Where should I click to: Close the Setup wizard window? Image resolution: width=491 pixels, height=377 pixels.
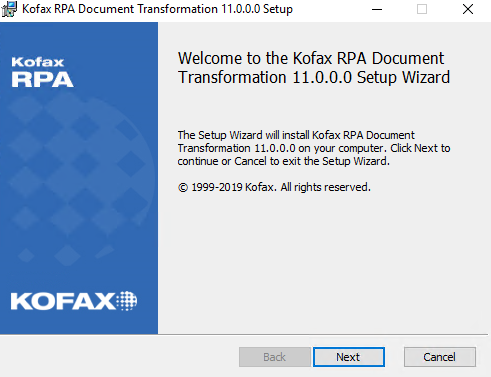(x=468, y=9)
